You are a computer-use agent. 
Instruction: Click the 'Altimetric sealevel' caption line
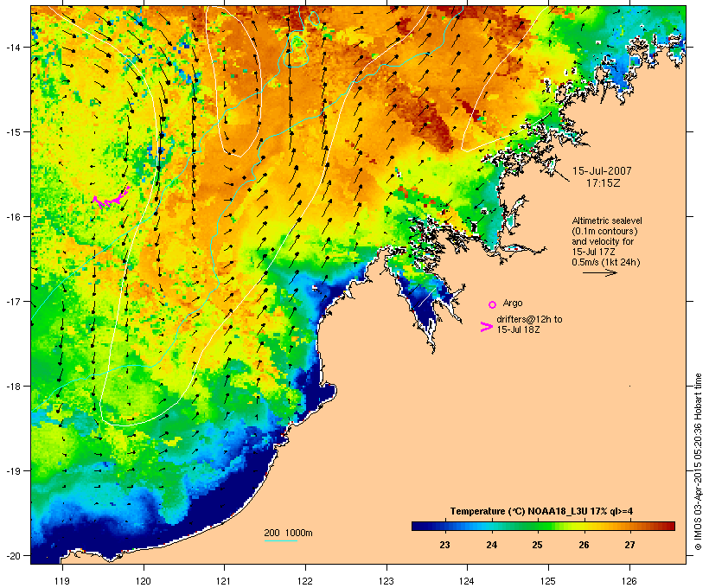click(607, 220)
